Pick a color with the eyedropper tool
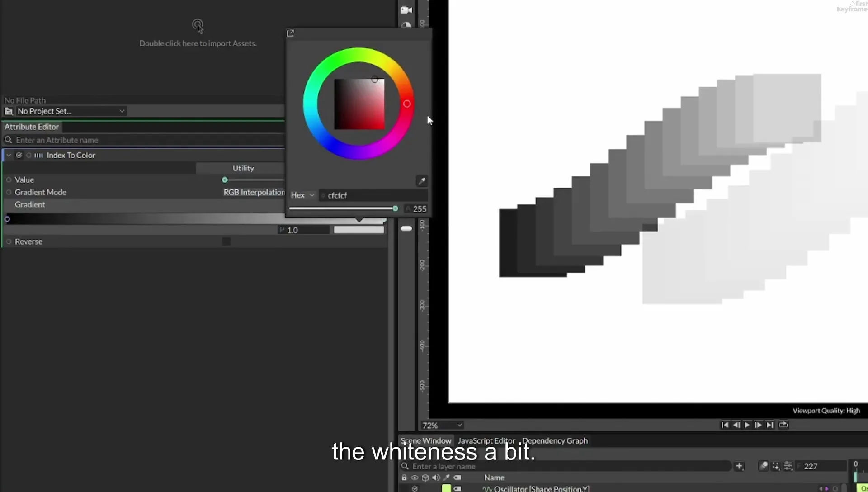Screen dimensions: 868x492 (421, 181)
